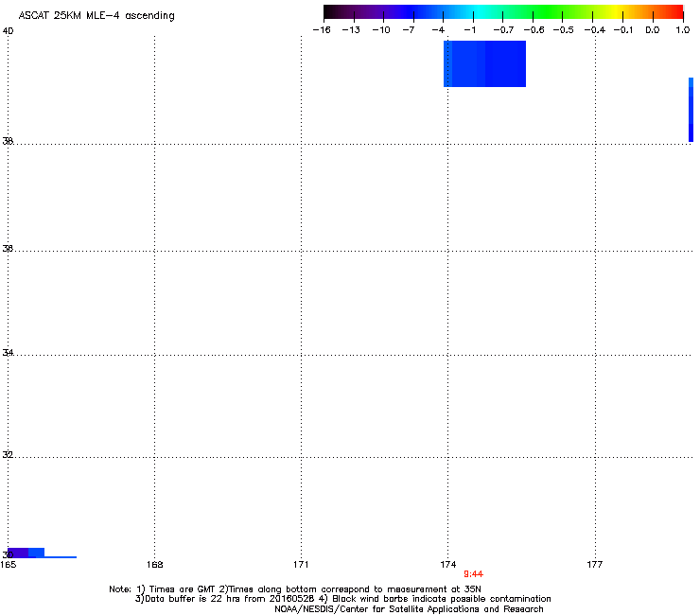The width and height of the screenshot is (700, 615).
Task: Click the latitude axis label "32"
Action: (8, 455)
